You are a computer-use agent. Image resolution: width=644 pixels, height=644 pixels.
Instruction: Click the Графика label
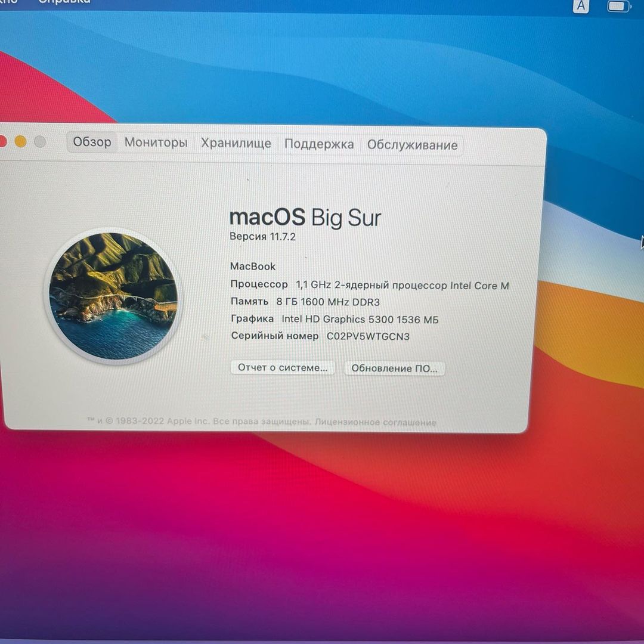tap(252, 318)
